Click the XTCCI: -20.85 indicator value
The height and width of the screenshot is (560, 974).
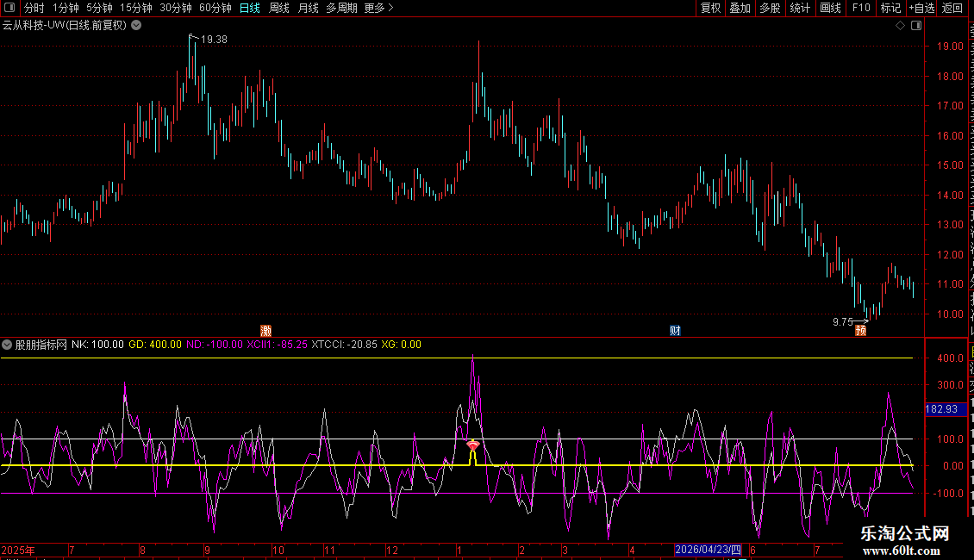(344, 345)
